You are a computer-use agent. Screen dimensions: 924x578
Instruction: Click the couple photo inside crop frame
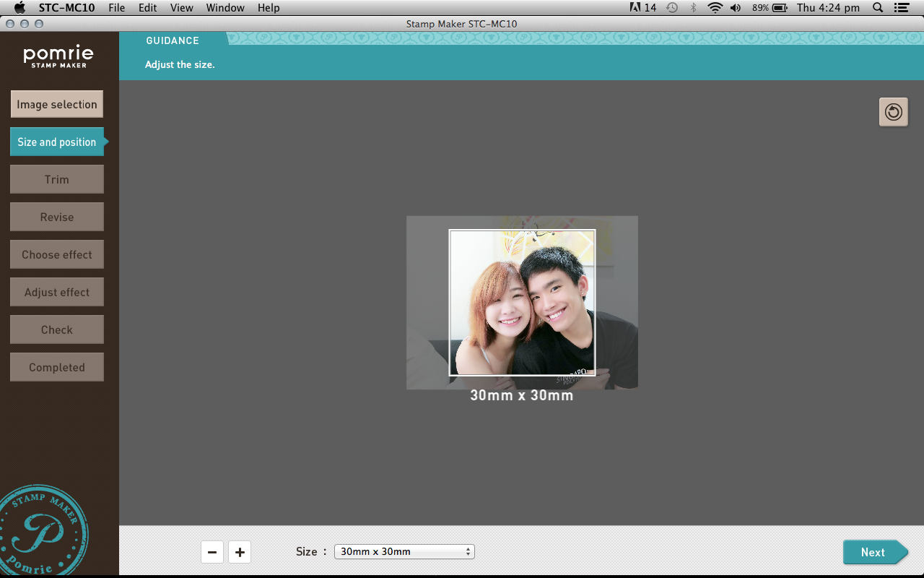coord(522,303)
